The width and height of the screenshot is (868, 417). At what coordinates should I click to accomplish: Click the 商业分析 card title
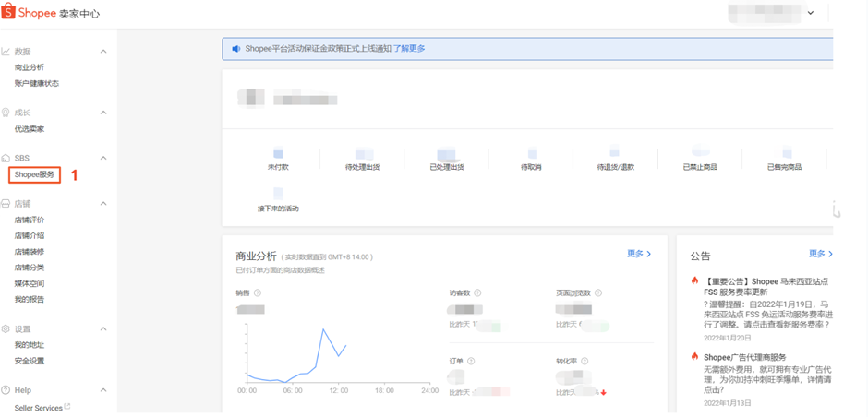[256, 256]
